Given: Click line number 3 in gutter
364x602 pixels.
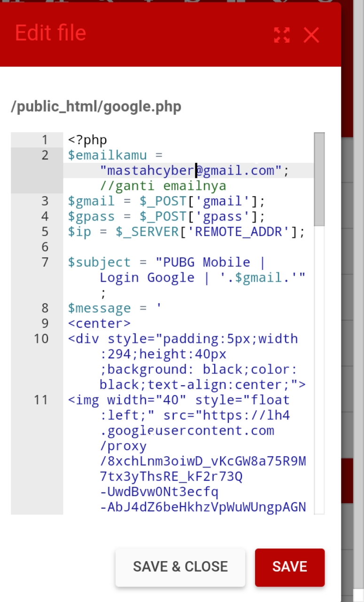Looking at the screenshot, I should [x=45, y=201].
